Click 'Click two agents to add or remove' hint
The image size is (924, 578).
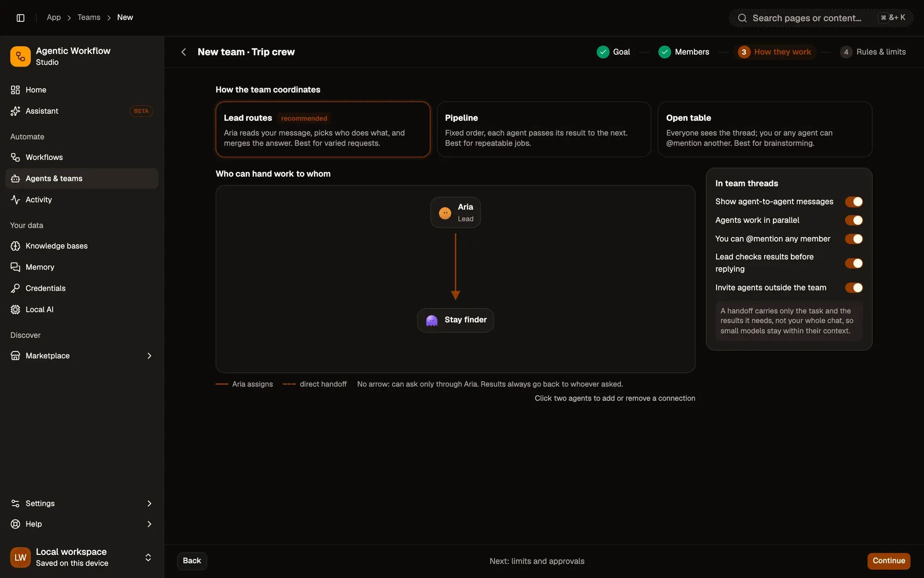(x=615, y=399)
